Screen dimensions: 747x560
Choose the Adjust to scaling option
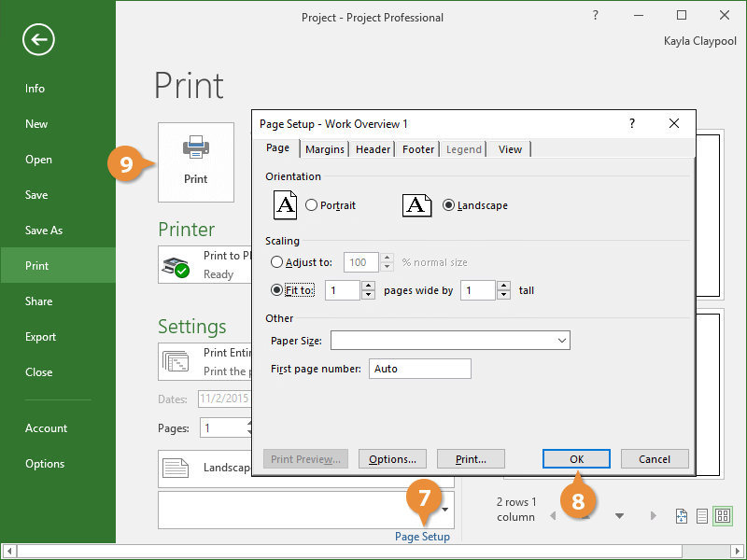(276, 262)
